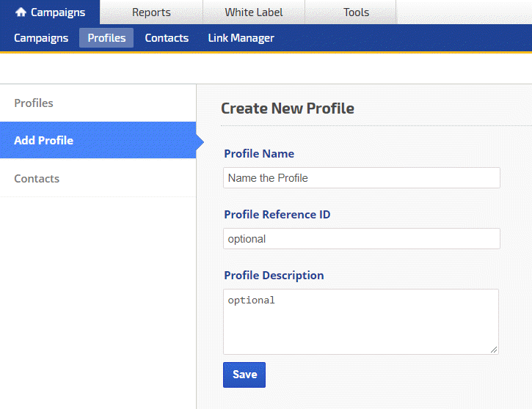The width and height of the screenshot is (532, 409).
Task: Switch to the White Label tab
Action: point(253,12)
